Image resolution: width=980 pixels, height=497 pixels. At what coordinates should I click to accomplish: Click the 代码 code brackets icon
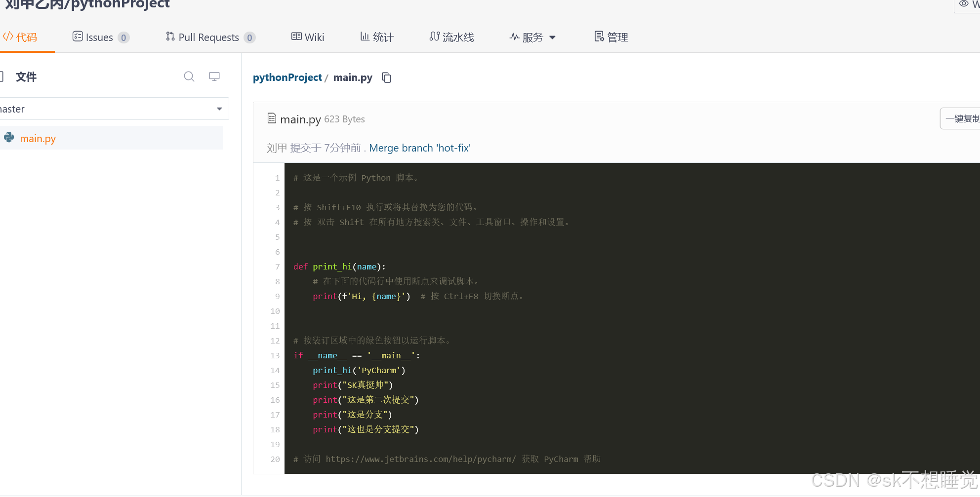tap(8, 37)
